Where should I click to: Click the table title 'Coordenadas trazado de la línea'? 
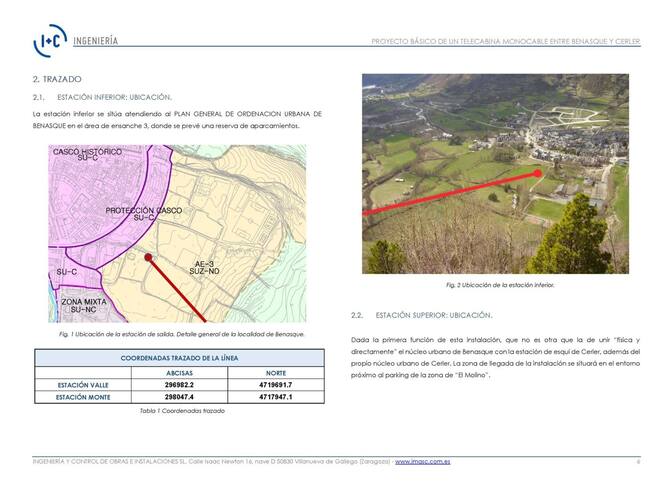click(x=179, y=357)
